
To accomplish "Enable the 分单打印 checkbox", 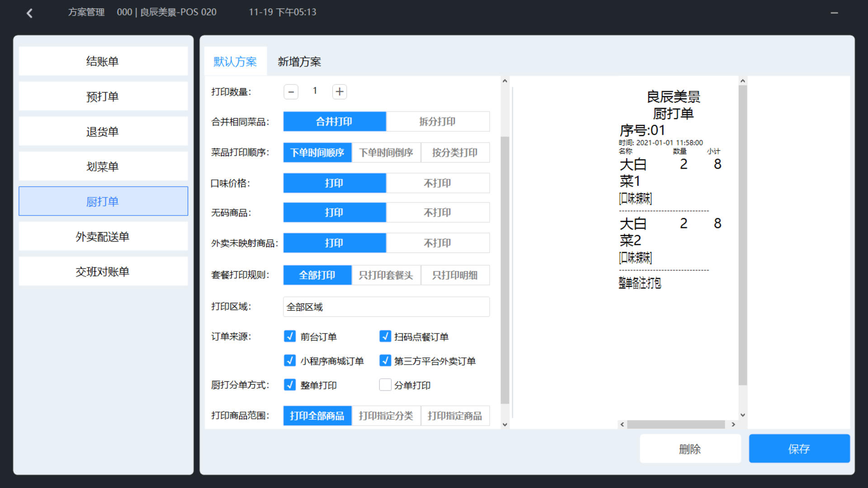I will pyautogui.click(x=385, y=385).
